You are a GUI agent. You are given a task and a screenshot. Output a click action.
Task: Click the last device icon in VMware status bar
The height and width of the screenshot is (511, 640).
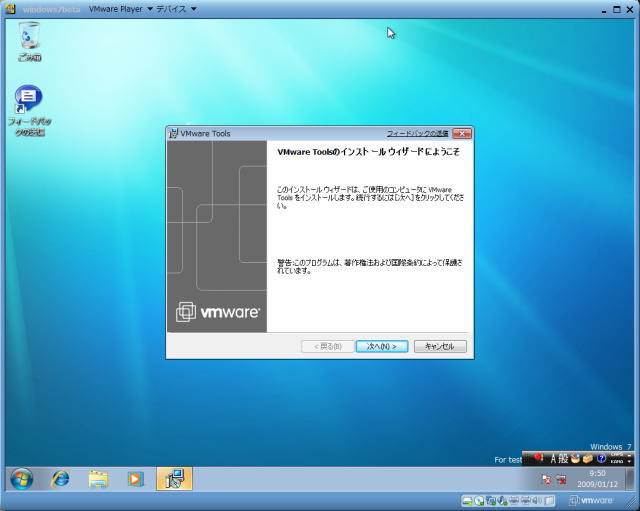tap(549, 500)
